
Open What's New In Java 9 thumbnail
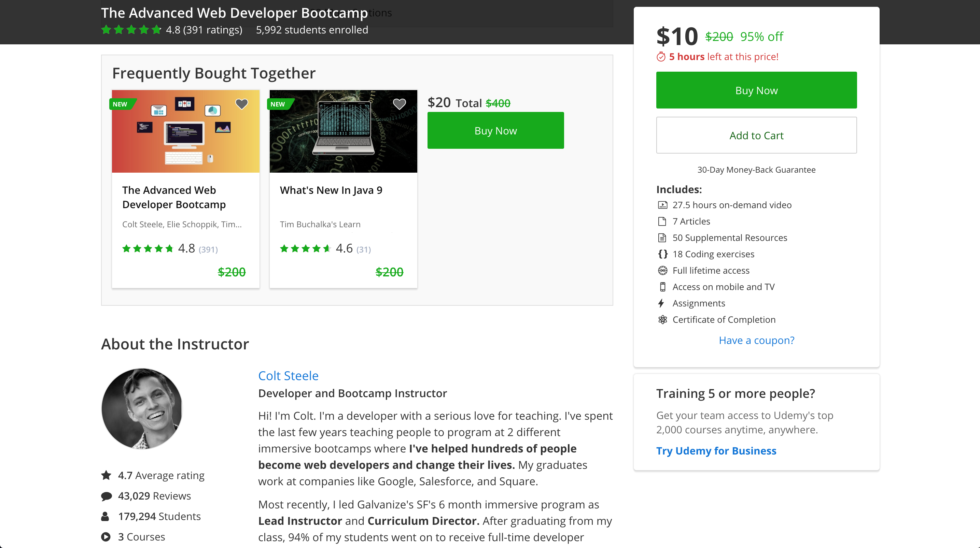[x=343, y=131]
